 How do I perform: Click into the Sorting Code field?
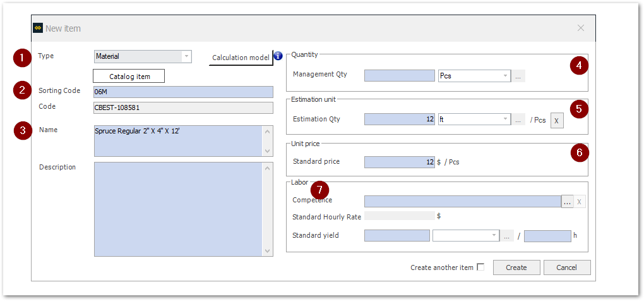point(183,92)
